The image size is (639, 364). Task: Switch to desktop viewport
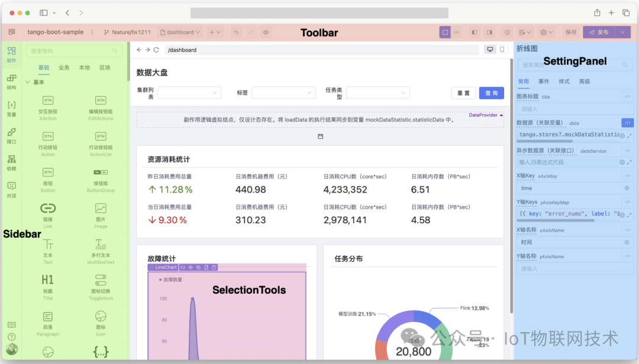pyautogui.click(x=490, y=50)
